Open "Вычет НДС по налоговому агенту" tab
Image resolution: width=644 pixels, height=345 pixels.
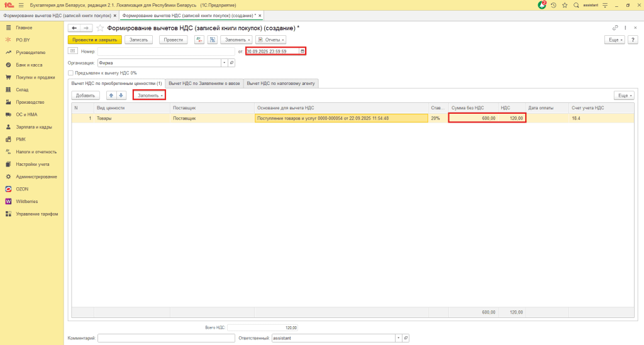point(281,83)
